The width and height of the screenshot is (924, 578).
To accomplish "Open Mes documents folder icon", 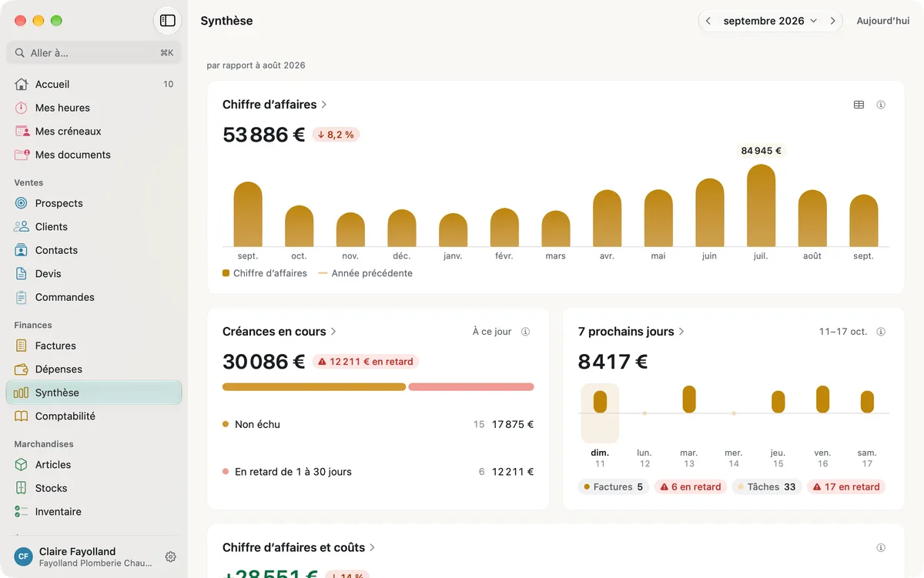I will 22,155.
